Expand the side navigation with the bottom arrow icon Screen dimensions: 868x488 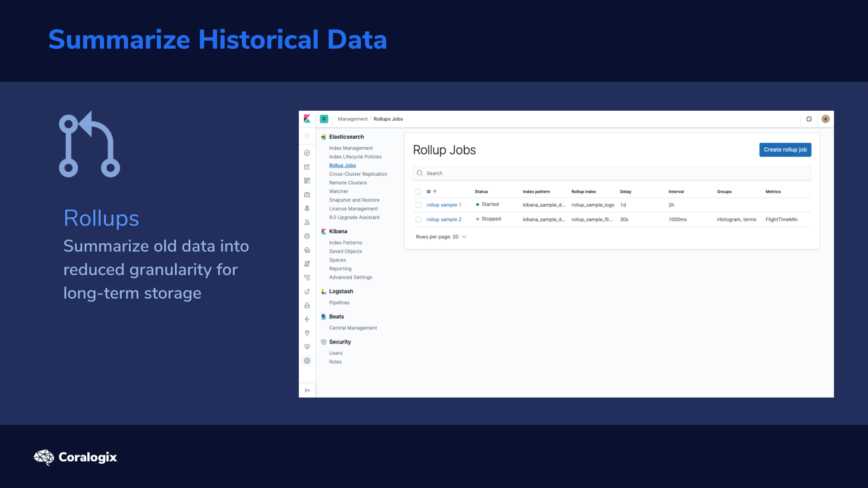coord(307,390)
